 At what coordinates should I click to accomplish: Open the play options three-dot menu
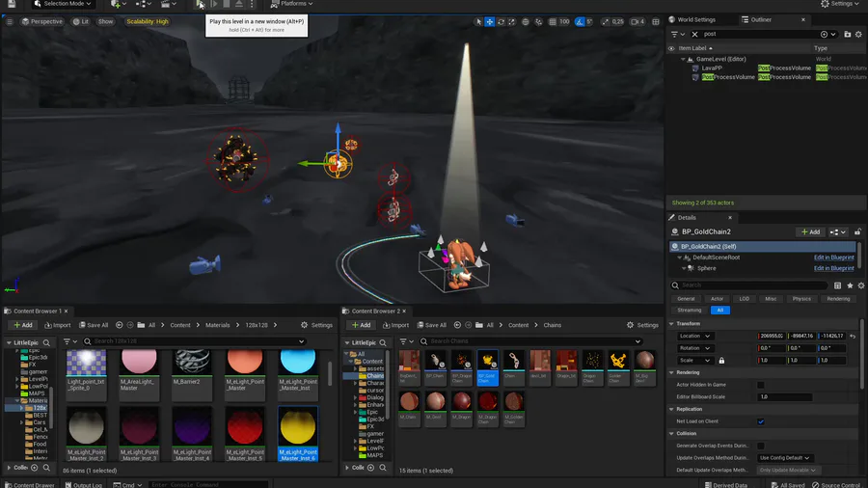coord(252,4)
